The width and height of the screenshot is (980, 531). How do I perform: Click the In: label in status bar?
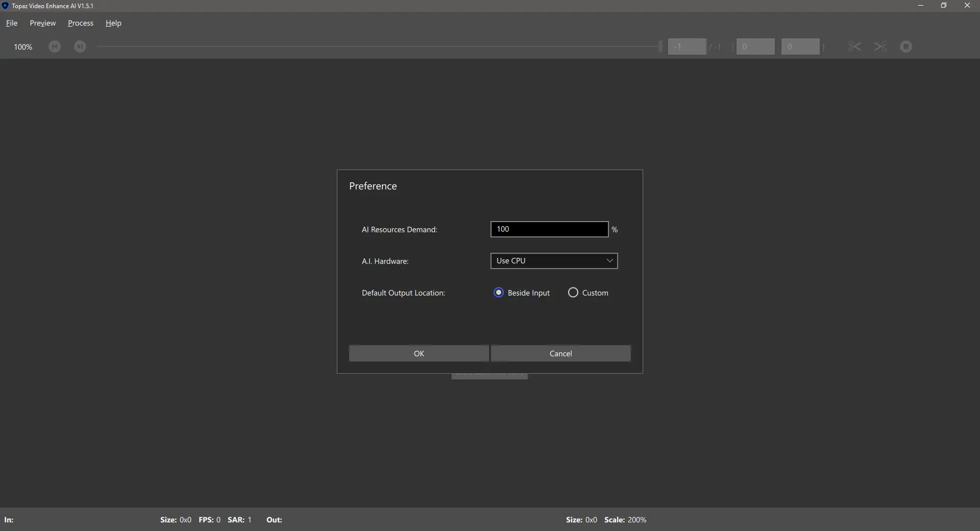click(x=9, y=520)
